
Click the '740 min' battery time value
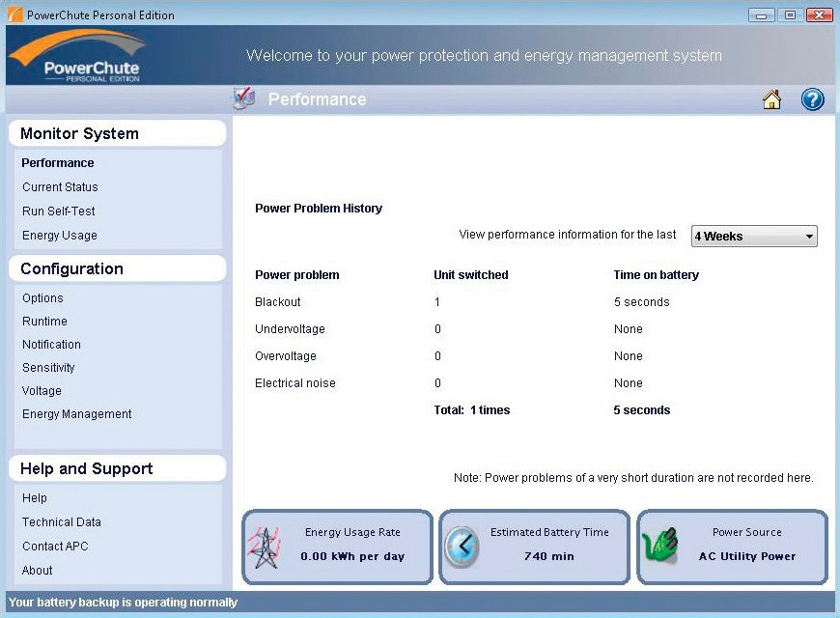(x=549, y=556)
